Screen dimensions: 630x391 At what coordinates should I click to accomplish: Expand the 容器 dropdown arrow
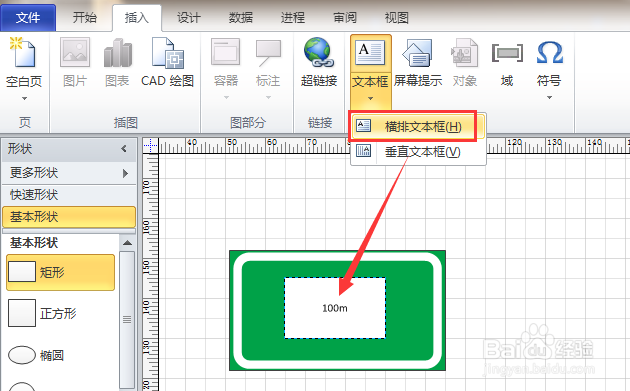[x=226, y=97]
